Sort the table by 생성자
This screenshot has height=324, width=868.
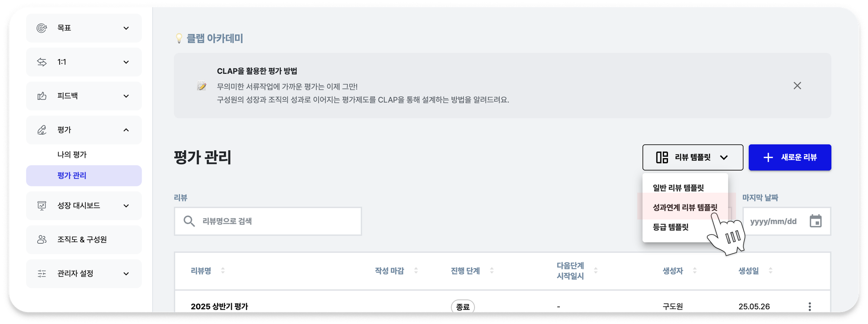click(695, 271)
